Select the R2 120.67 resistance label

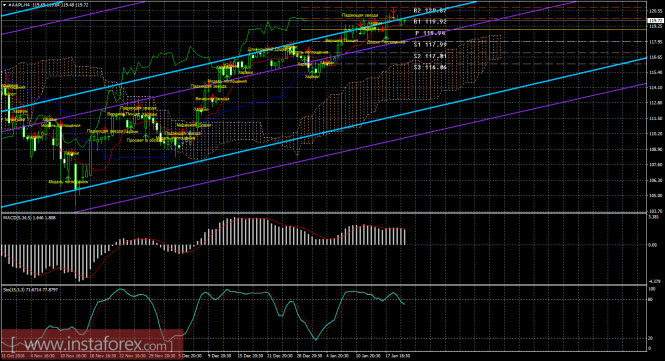pos(430,10)
